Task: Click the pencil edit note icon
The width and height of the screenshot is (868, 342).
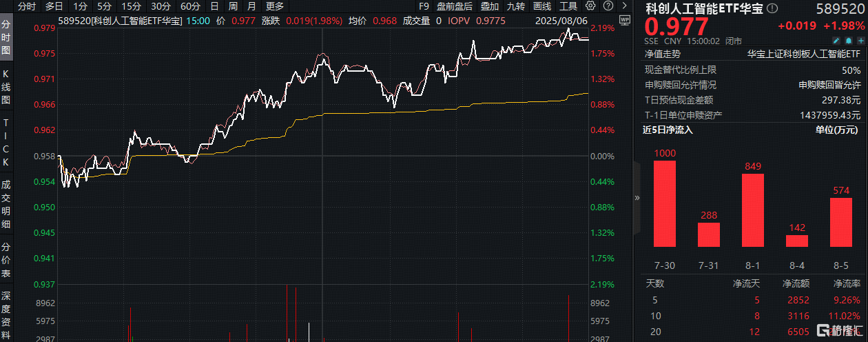Action: (836, 41)
